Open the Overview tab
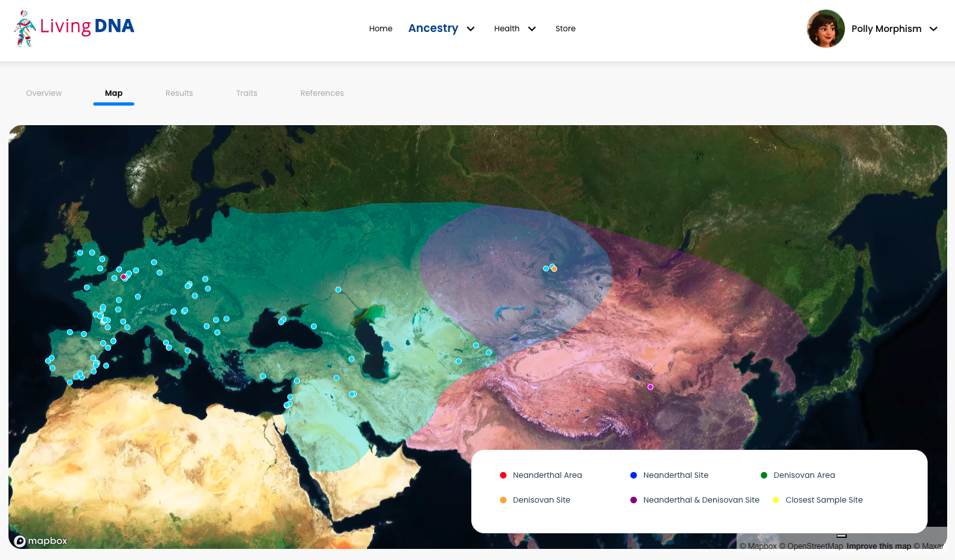 (44, 93)
